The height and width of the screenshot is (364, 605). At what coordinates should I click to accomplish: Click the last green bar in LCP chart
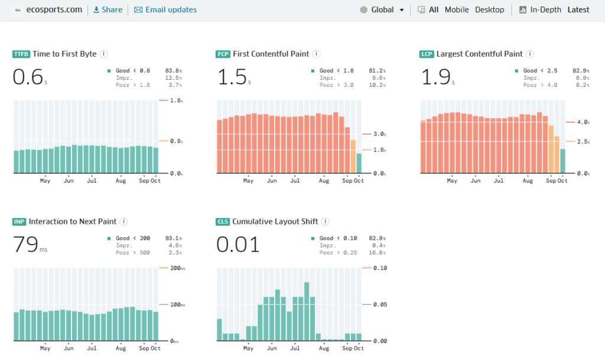coord(562,161)
